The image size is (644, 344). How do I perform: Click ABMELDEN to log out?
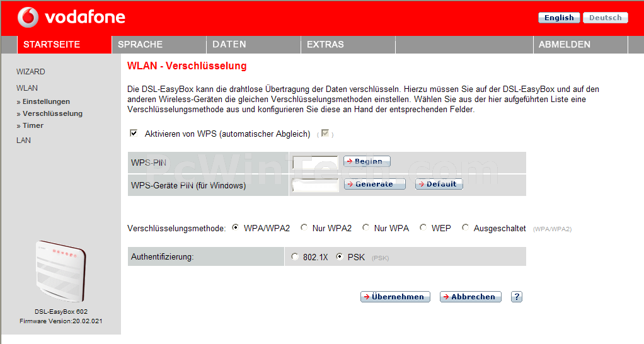click(x=580, y=44)
